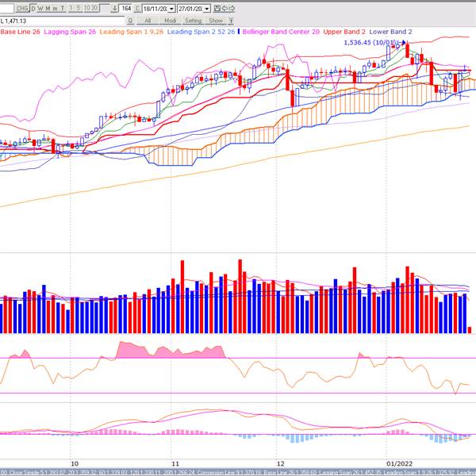Select the 10 minute interval button
Image resolution: width=476 pixels, height=476 pixels.
(86, 8)
